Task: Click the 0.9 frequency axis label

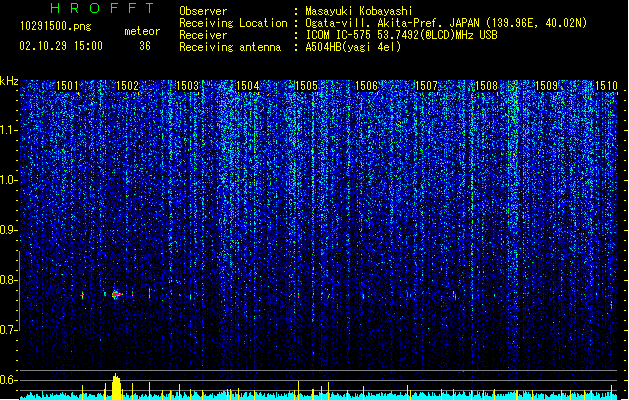Action: coord(9,230)
